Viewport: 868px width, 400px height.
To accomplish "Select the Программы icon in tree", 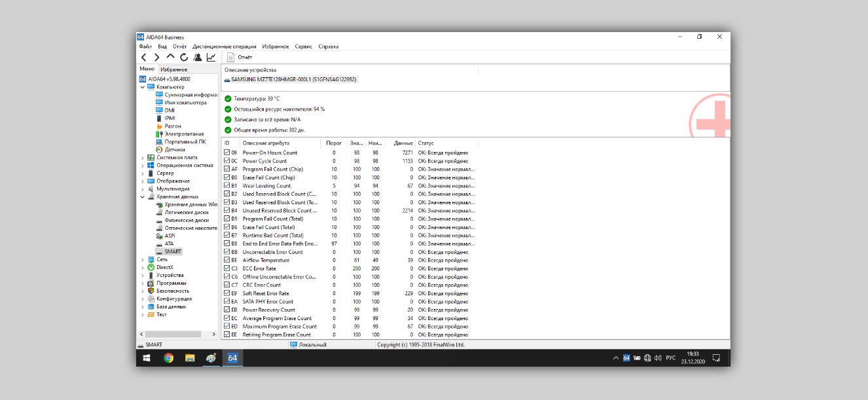I will pos(151,283).
